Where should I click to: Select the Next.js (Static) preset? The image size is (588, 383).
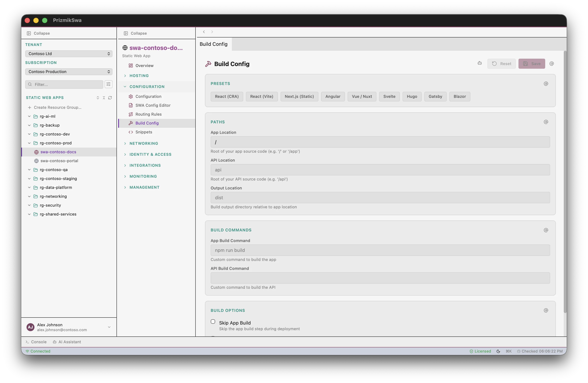point(299,97)
